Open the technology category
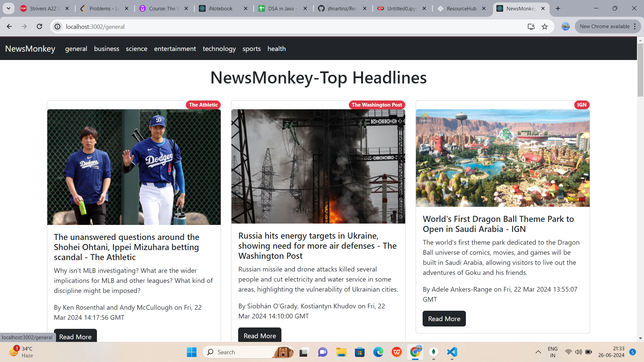This screenshot has width=644, height=362. click(x=219, y=49)
